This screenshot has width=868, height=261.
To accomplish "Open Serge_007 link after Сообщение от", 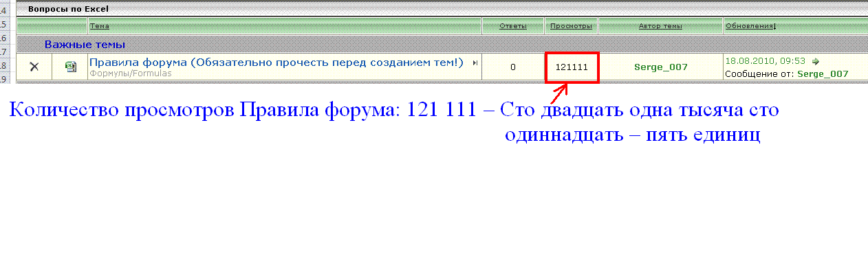I will [x=823, y=73].
